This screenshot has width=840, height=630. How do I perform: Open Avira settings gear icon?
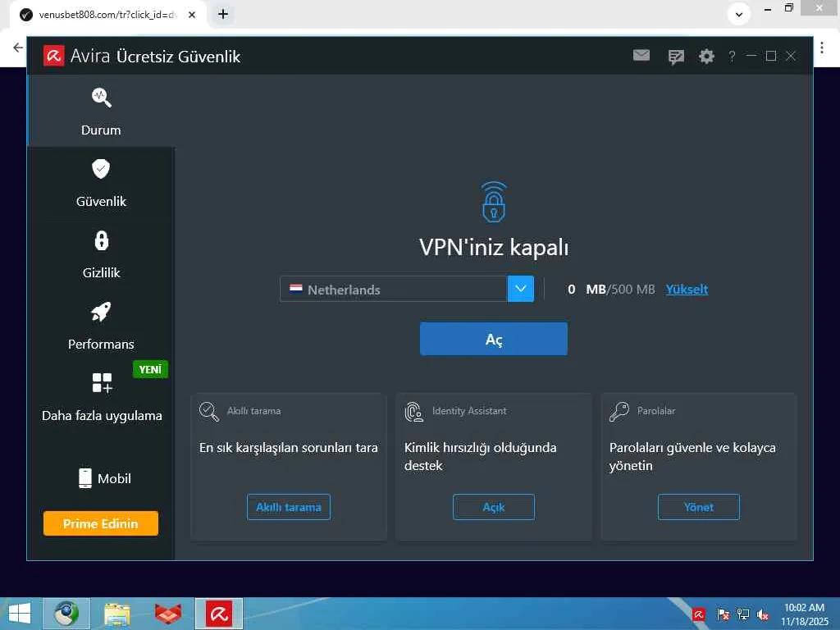tap(706, 56)
